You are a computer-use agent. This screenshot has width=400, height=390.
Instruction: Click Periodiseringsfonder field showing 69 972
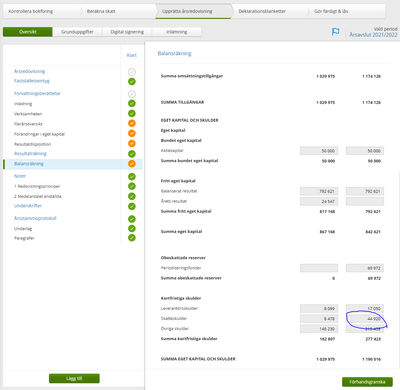(365, 268)
